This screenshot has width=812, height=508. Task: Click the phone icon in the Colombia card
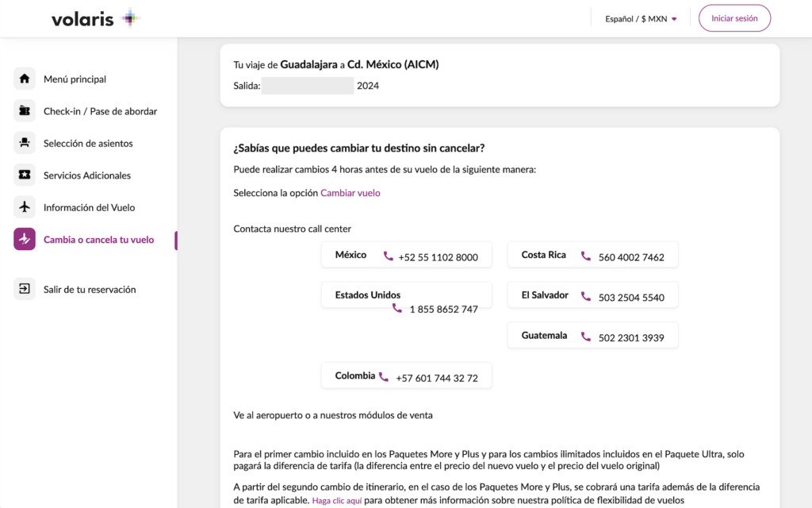coord(383,377)
